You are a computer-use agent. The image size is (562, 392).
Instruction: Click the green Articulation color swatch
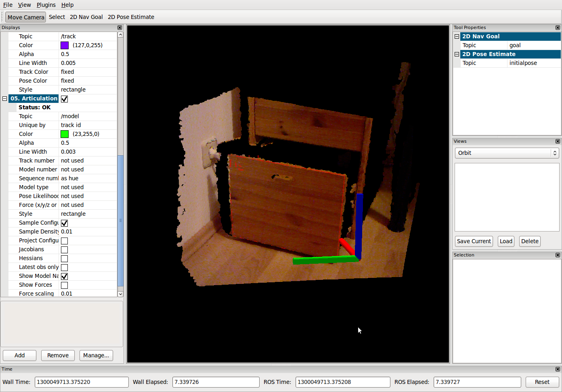(x=65, y=134)
